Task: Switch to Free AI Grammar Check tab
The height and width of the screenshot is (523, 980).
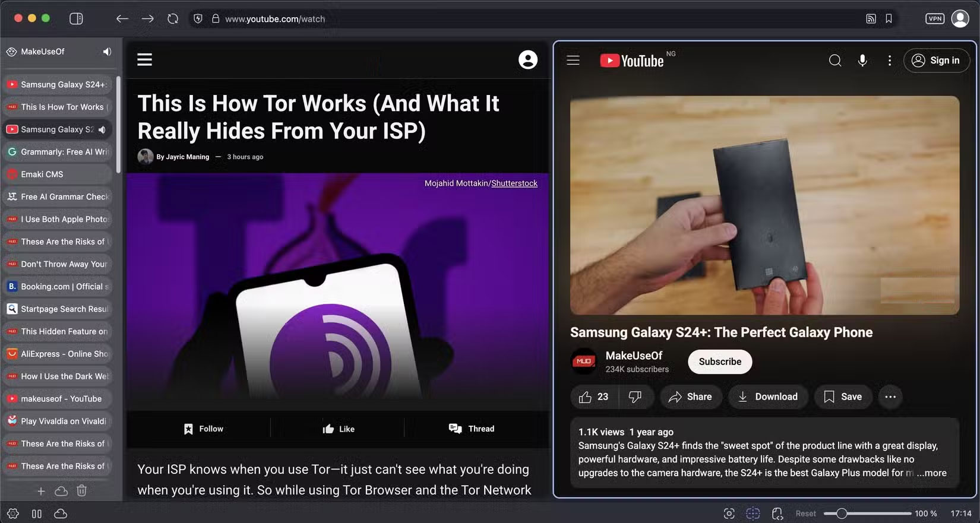Action: pos(57,196)
